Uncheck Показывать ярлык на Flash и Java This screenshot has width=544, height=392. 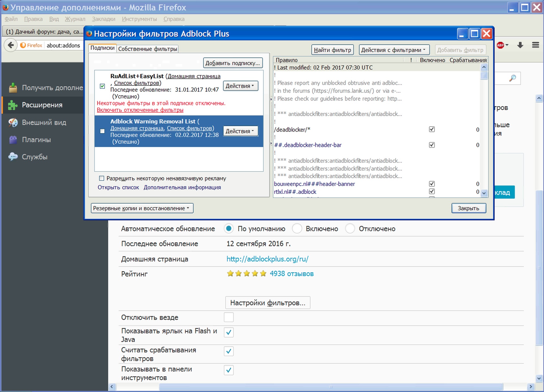click(229, 332)
